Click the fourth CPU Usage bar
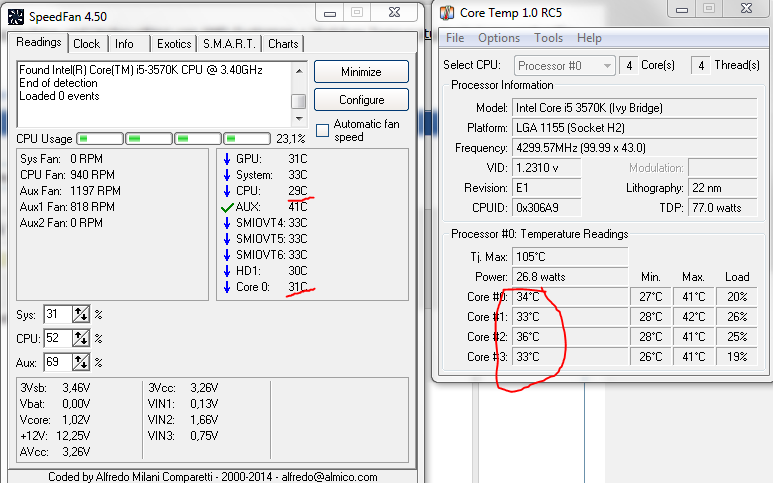The width and height of the screenshot is (773, 483). [246, 138]
